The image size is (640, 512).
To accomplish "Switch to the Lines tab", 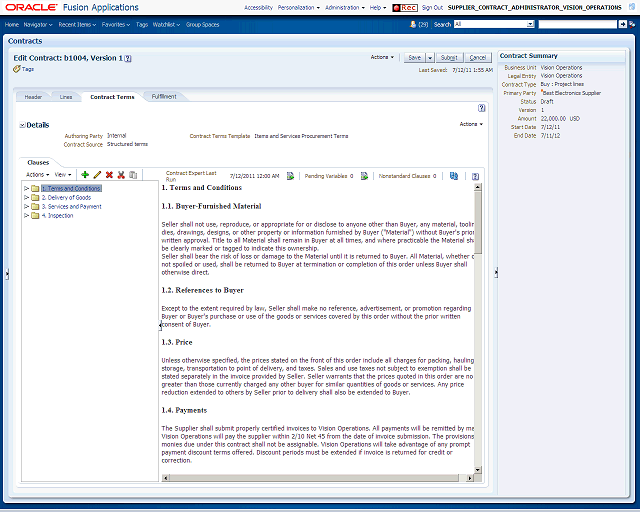I will click(x=66, y=97).
